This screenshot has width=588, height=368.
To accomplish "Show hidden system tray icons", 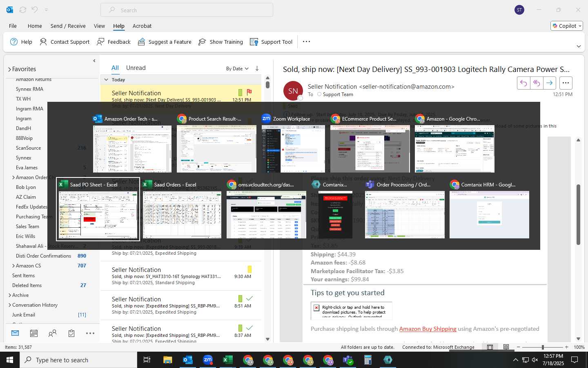I will pos(515,360).
